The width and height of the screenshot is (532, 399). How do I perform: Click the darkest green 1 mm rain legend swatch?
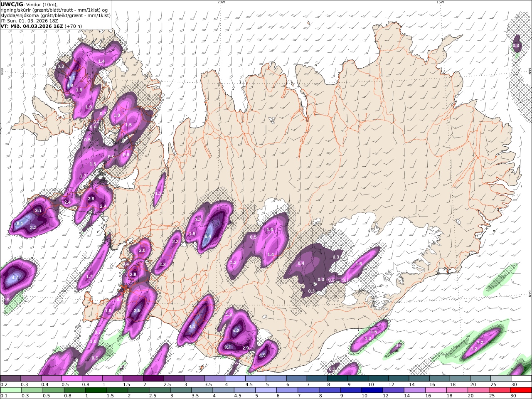(96, 390)
